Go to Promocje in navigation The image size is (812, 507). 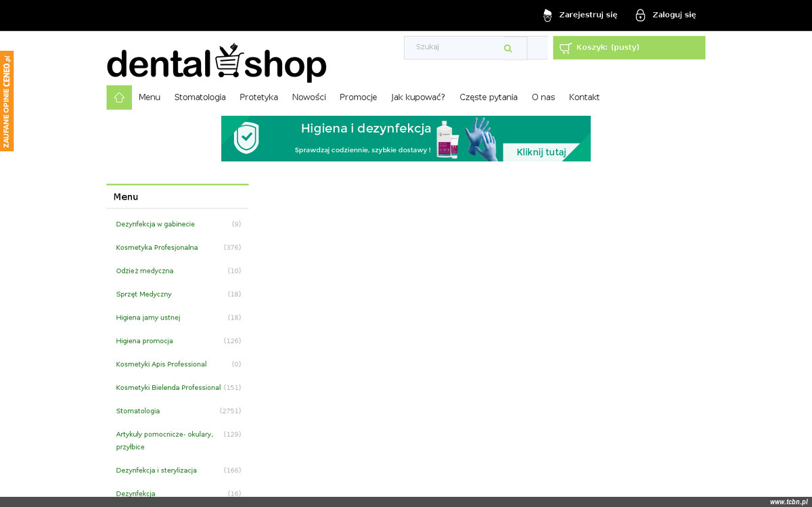click(358, 97)
